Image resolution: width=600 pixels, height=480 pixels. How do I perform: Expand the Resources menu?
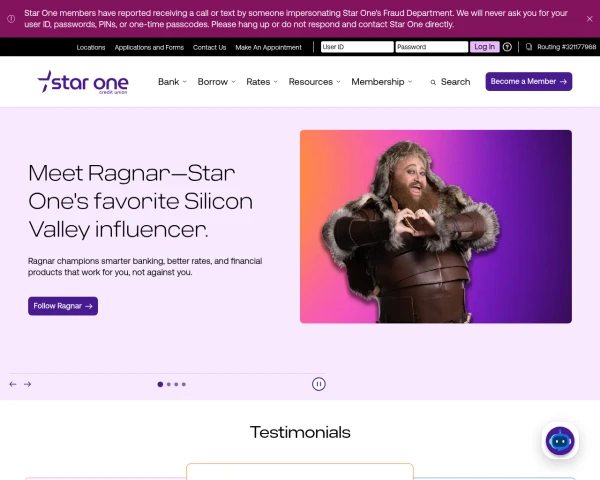pos(315,82)
